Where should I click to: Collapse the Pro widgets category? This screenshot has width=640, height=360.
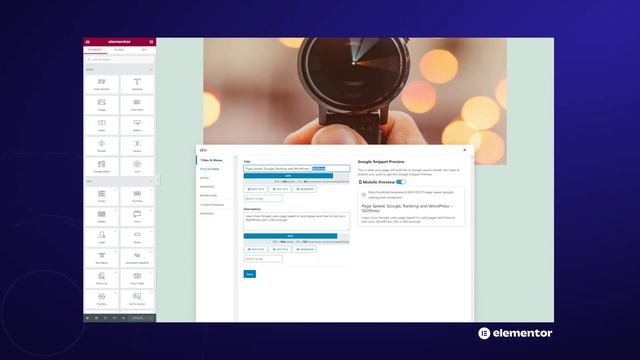(x=151, y=181)
